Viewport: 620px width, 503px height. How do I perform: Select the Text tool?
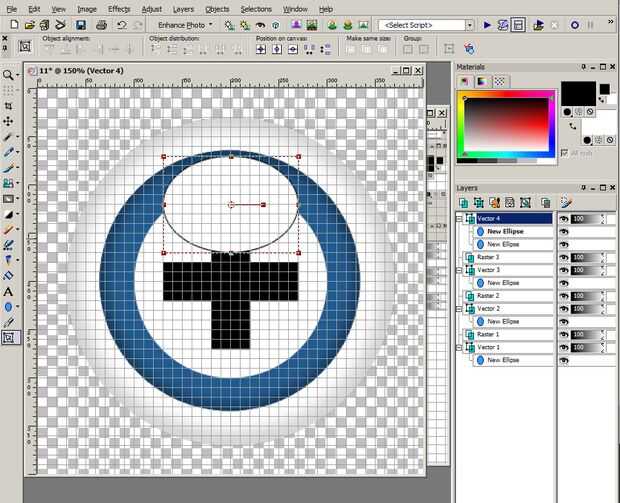[x=9, y=291]
